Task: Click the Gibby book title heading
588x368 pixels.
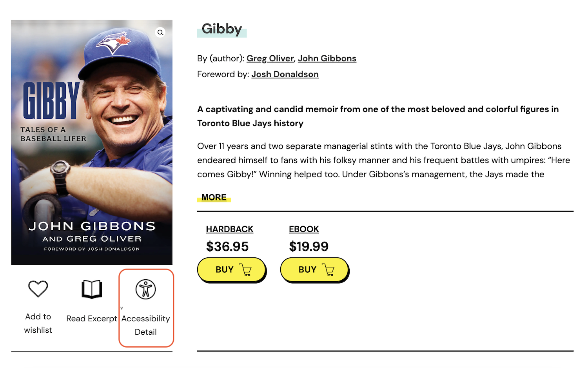Action: click(222, 29)
